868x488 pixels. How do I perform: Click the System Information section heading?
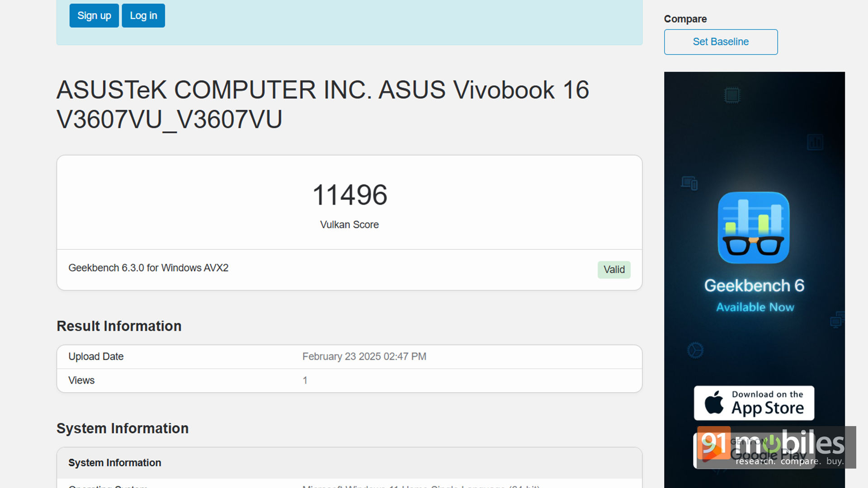click(123, 428)
